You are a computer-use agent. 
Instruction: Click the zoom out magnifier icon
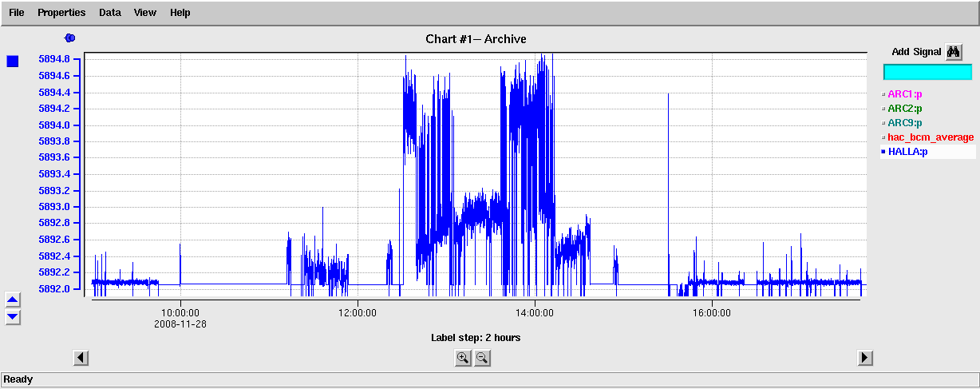pos(482,358)
